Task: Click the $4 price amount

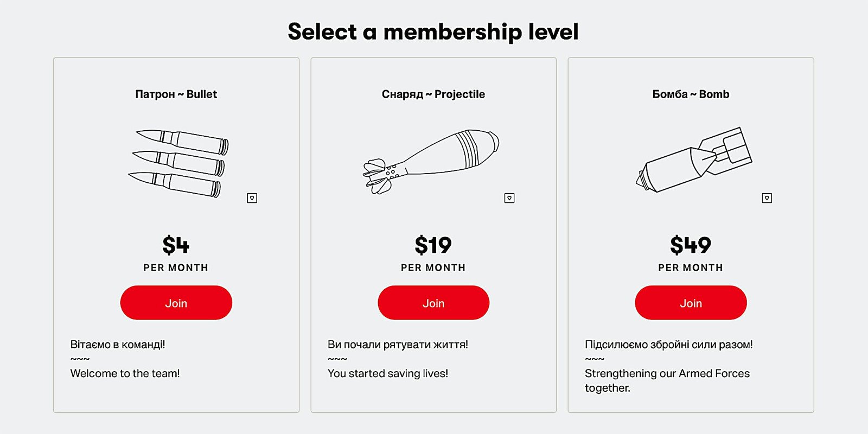Action: tap(176, 245)
